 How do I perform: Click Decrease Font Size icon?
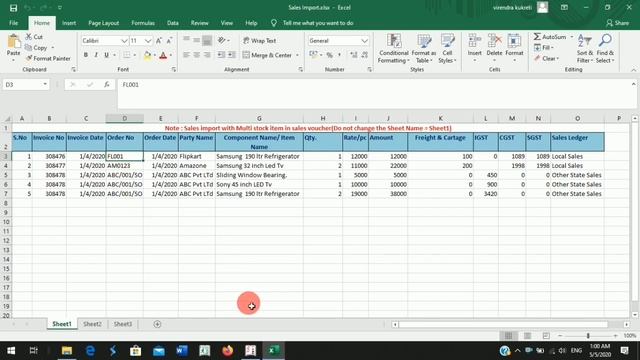click(169, 40)
